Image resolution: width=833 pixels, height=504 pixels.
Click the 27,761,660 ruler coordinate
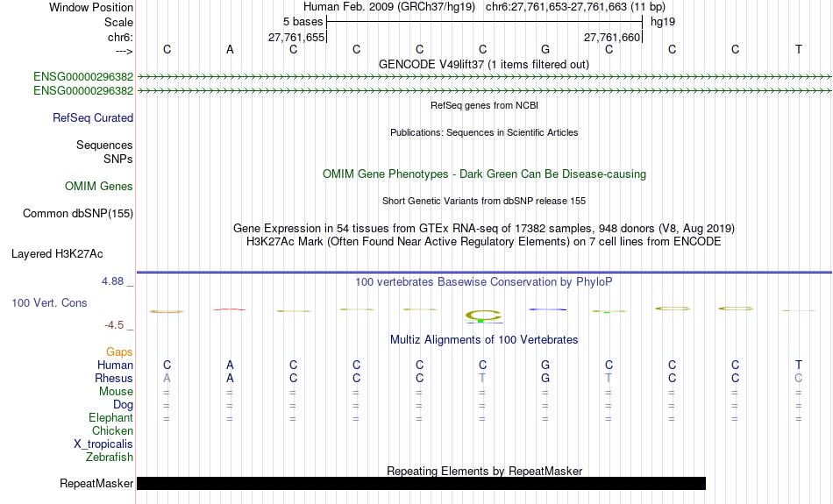pyautogui.click(x=611, y=37)
